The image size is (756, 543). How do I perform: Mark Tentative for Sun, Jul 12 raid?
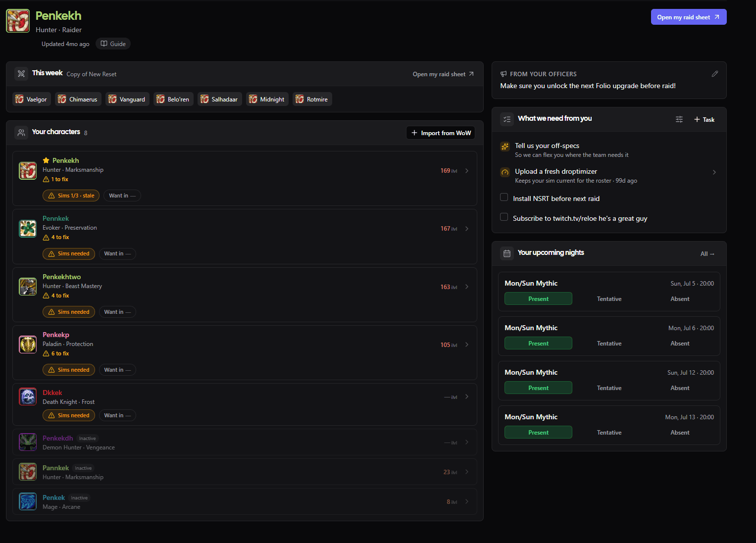pos(609,388)
